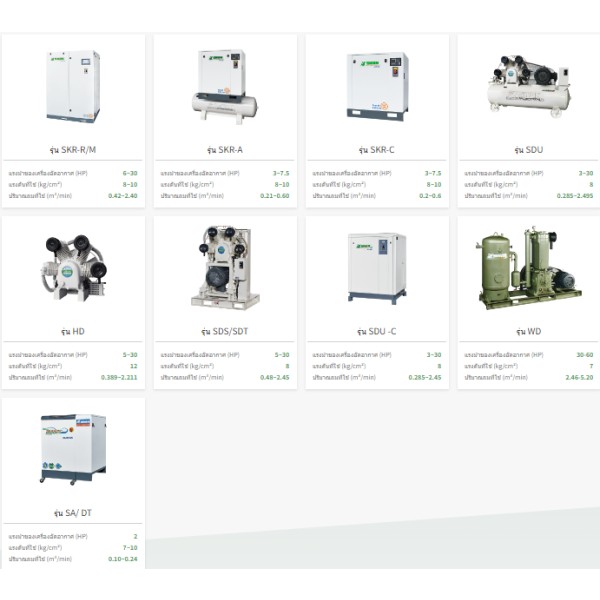Viewport: 600px width, 600px height.
Task: Select the HP value 2 for SA/ DT
Action: pyautogui.click(x=135, y=536)
